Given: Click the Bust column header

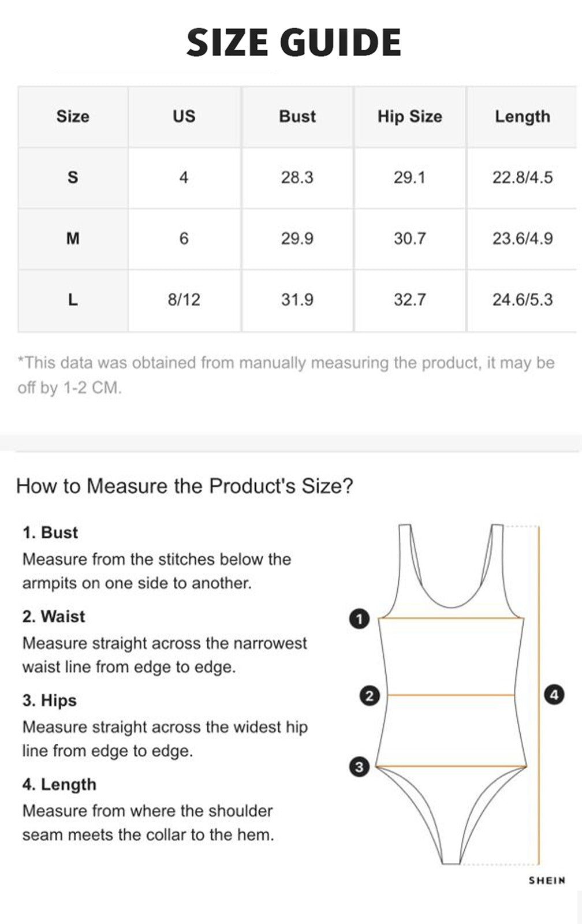Looking at the screenshot, I should [297, 117].
